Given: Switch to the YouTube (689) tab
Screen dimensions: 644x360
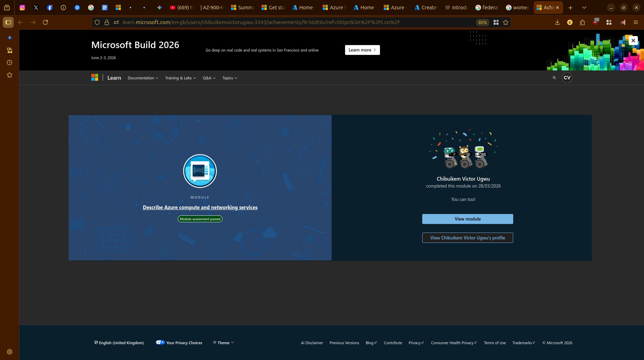Looking at the screenshot, I should tap(182, 7).
